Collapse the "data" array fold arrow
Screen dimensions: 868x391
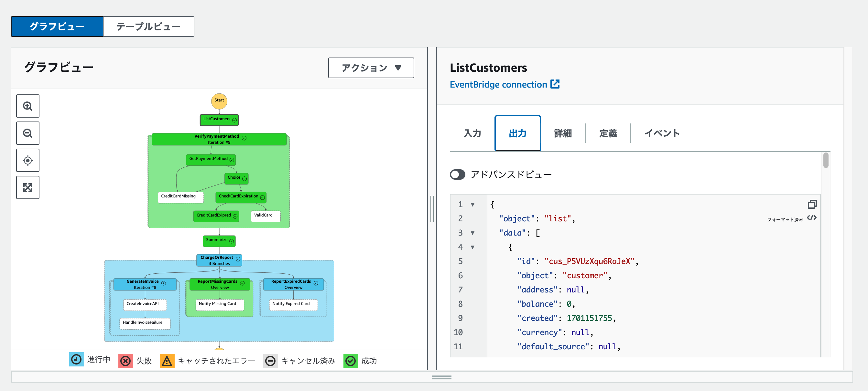tap(472, 233)
